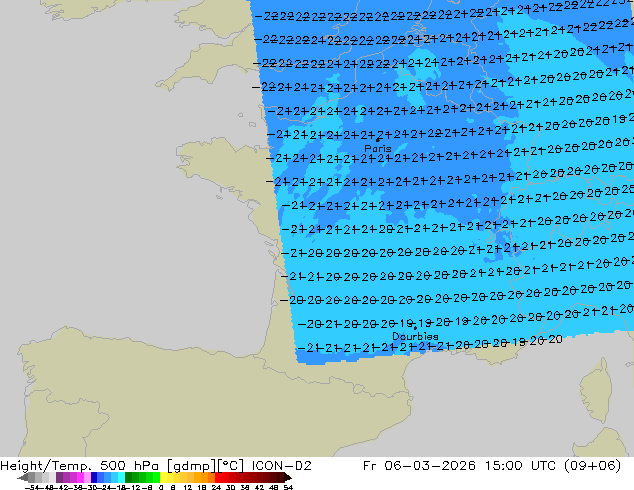Screen dimensions: 634x490
Task: Pick the bright yellow legend swatch at 0
Action: tap(163, 477)
